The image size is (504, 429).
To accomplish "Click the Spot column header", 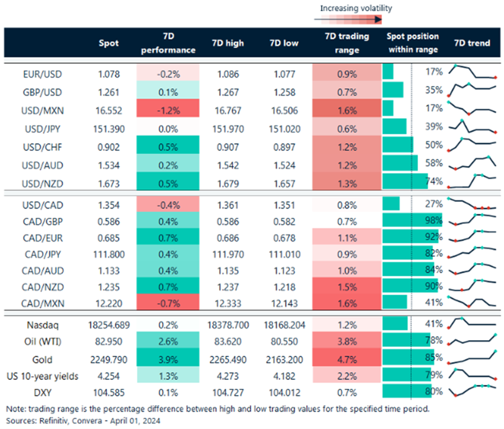I will [x=108, y=43].
